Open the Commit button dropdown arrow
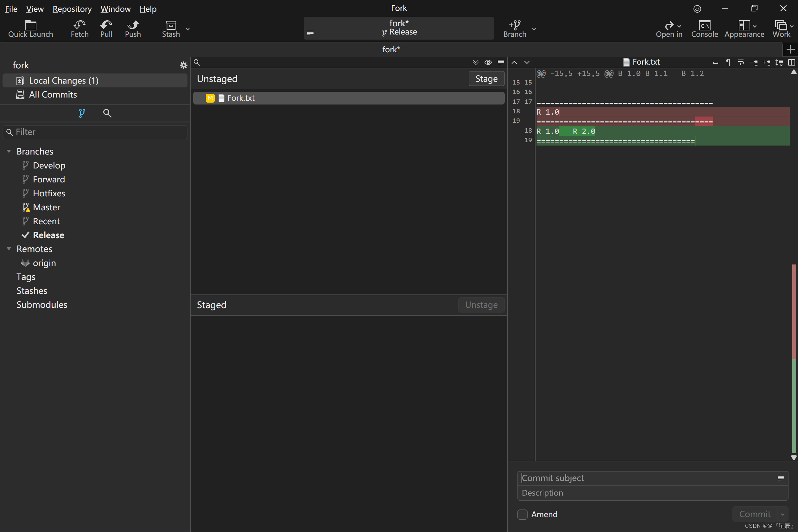The width and height of the screenshot is (798, 532). pos(783,514)
